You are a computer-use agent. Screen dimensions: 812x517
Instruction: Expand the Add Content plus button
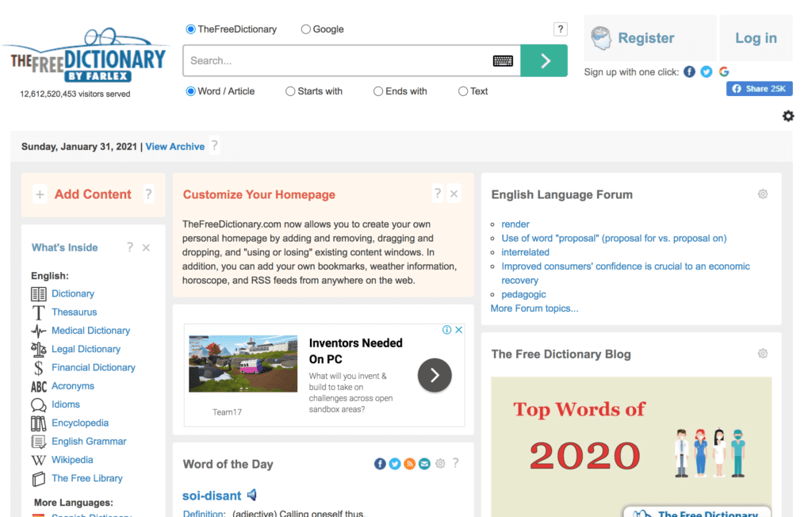[40, 194]
